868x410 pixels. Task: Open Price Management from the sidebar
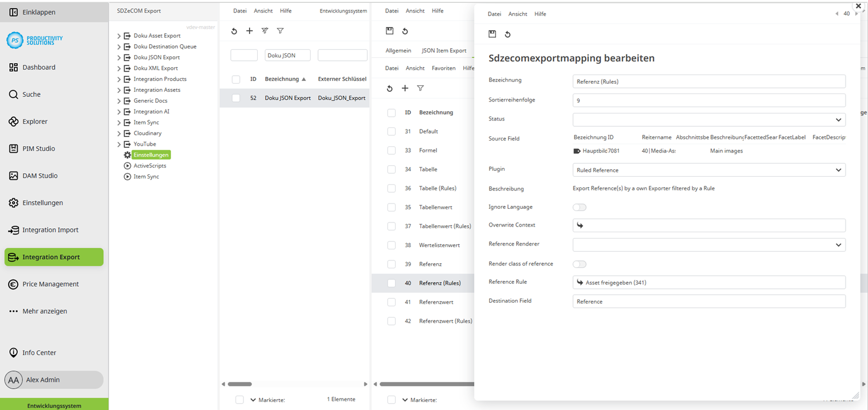[x=13, y=284]
